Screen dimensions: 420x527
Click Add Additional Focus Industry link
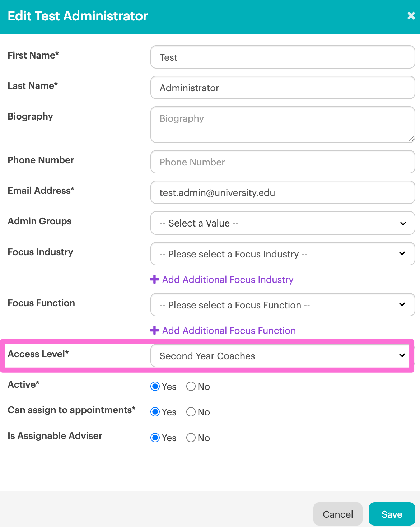click(x=228, y=279)
